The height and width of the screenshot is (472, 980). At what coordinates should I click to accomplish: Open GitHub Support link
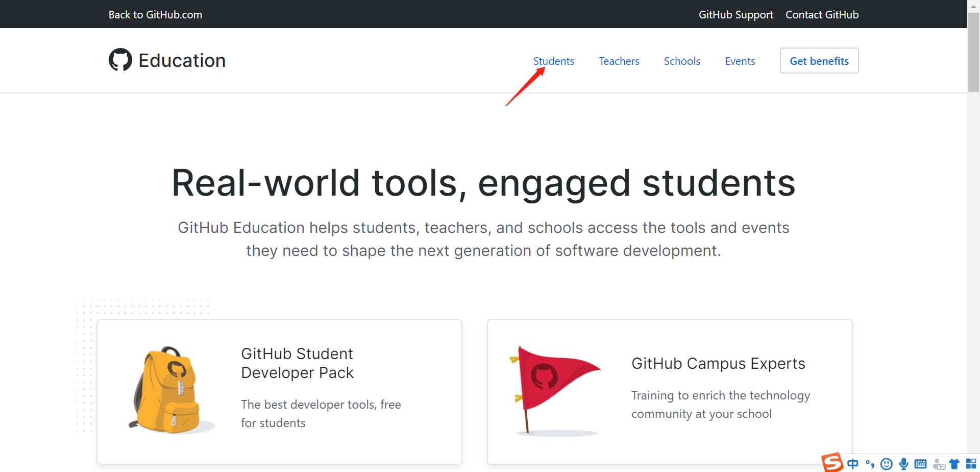click(x=736, y=15)
